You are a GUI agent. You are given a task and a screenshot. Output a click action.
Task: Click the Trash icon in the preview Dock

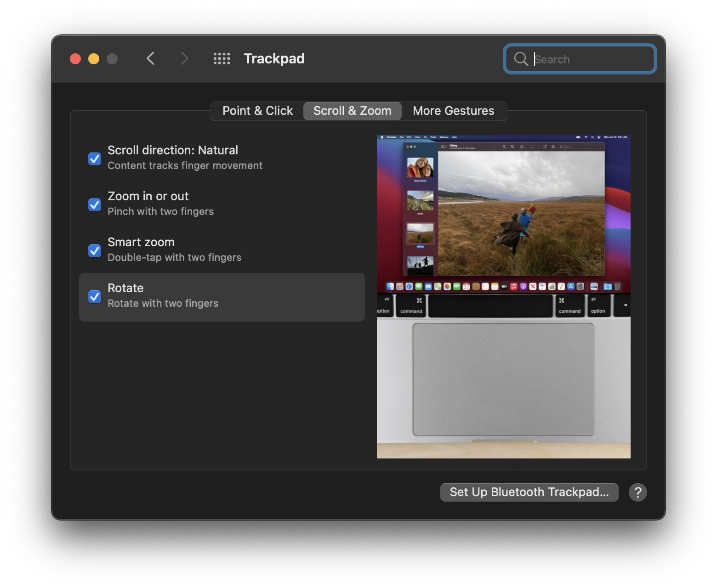point(617,287)
